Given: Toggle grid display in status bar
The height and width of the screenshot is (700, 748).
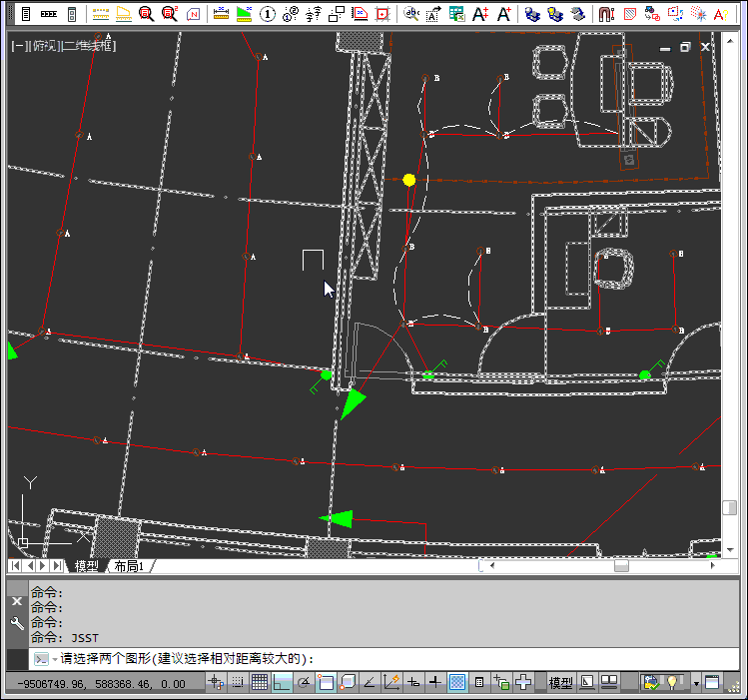Looking at the screenshot, I should 260,683.
